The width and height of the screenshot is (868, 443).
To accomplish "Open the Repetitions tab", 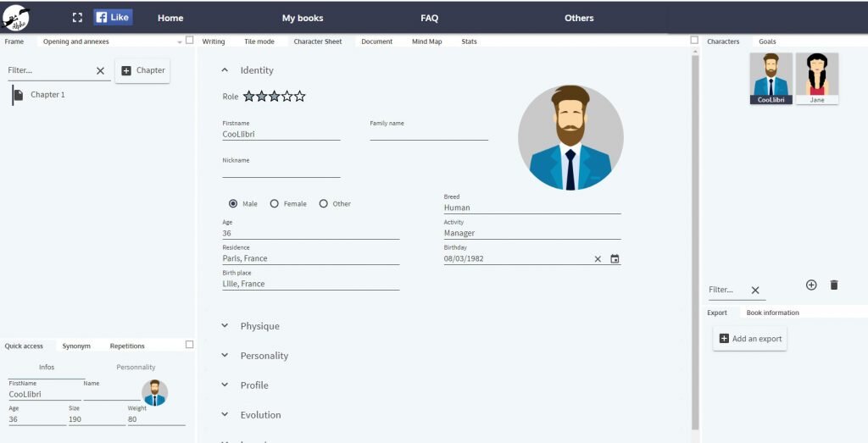I will [x=127, y=346].
